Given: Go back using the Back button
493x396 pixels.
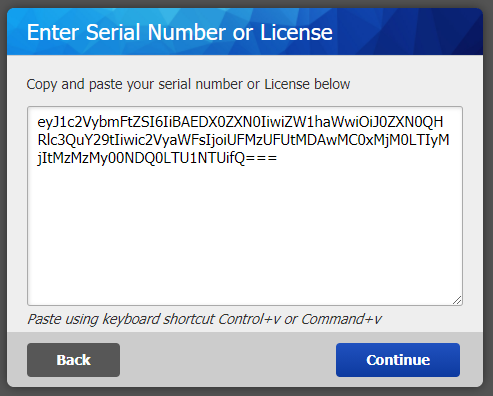Looking at the screenshot, I should click(x=73, y=360).
